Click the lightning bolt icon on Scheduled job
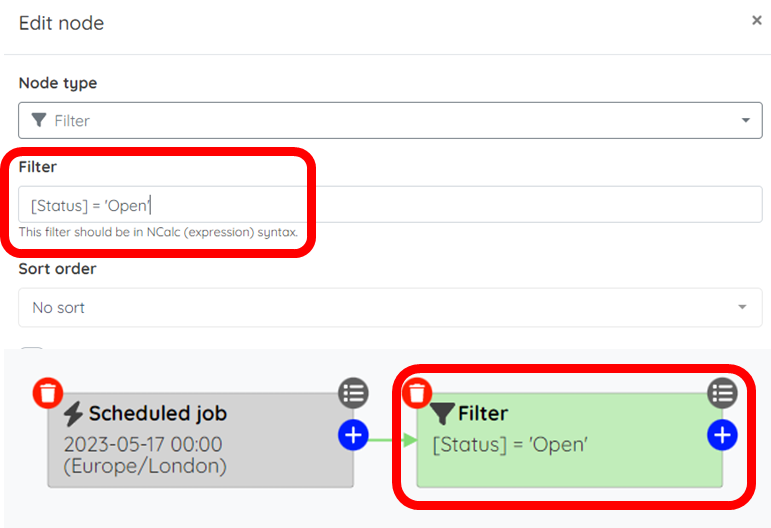The image size is (771, 528). coord(73,413)
